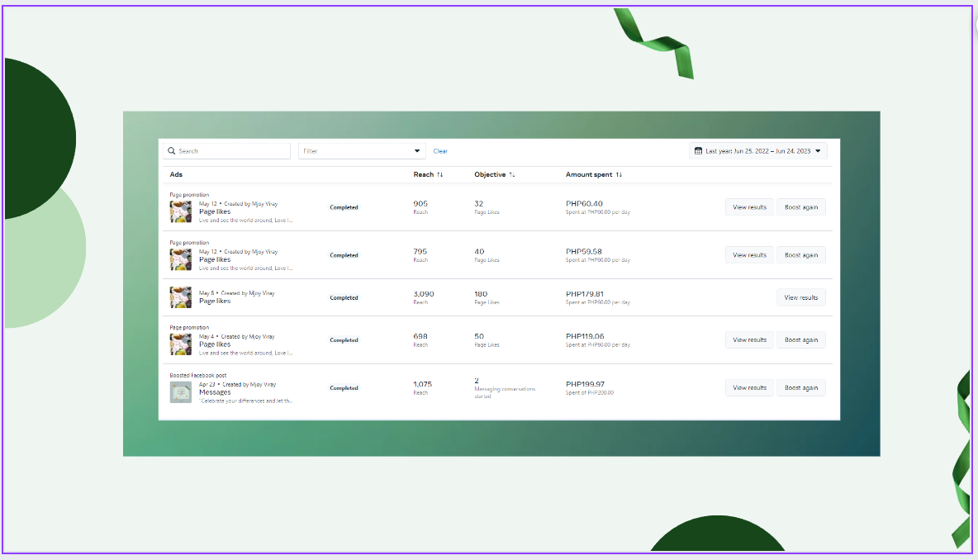The height and width of the screenshot is (560, 978).
Task: View results for the PHP119.06 ad
Action: pos(750,339)
